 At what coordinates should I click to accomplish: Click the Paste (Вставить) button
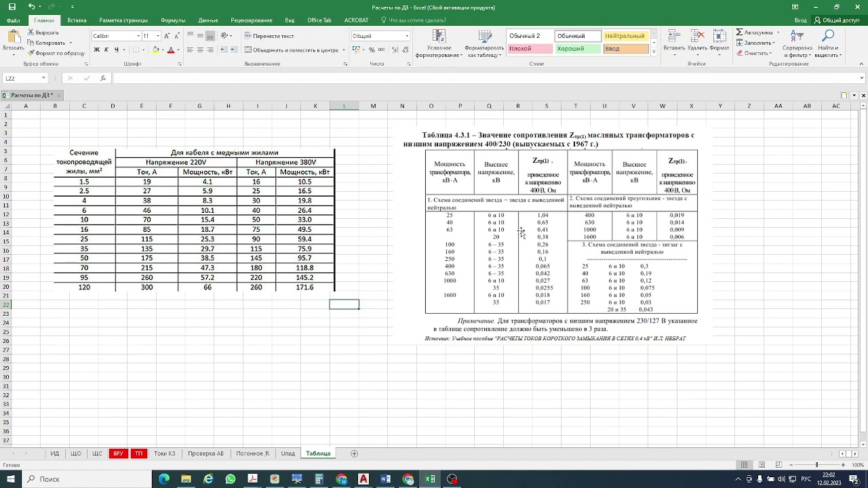point(13,42)
